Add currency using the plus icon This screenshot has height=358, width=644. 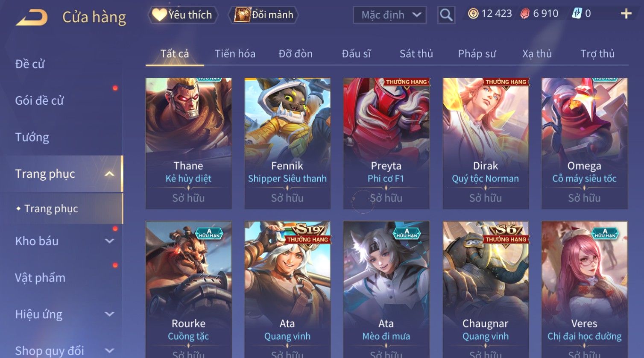[626, 14]
